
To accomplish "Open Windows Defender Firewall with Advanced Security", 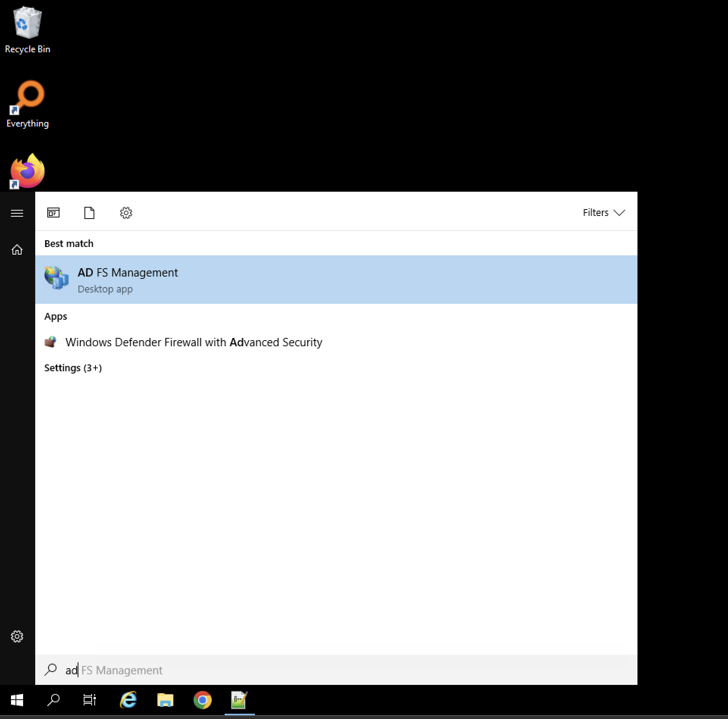I will [x=193, y=342].
